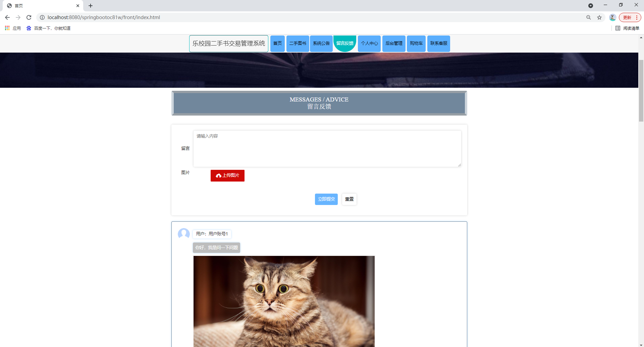The image size is (644, 347).
Task: Click the vertical page scrollbar thumb
Action: pos(641,90)
